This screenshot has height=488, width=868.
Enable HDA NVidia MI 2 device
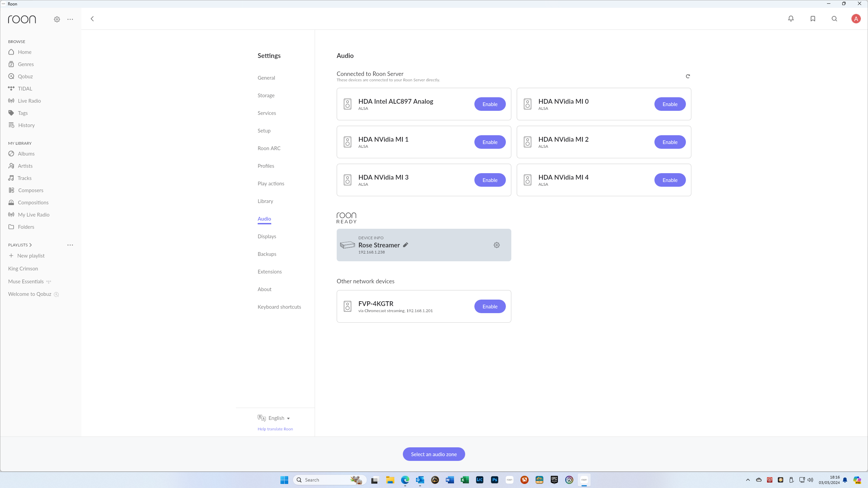coord(670,142)
